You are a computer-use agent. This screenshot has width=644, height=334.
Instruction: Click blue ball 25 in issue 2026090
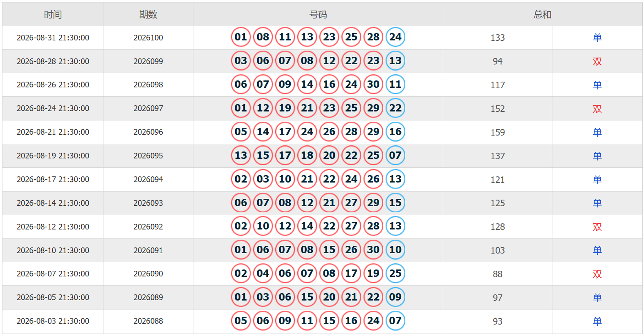pyautogui.click(x=395, y=274)
